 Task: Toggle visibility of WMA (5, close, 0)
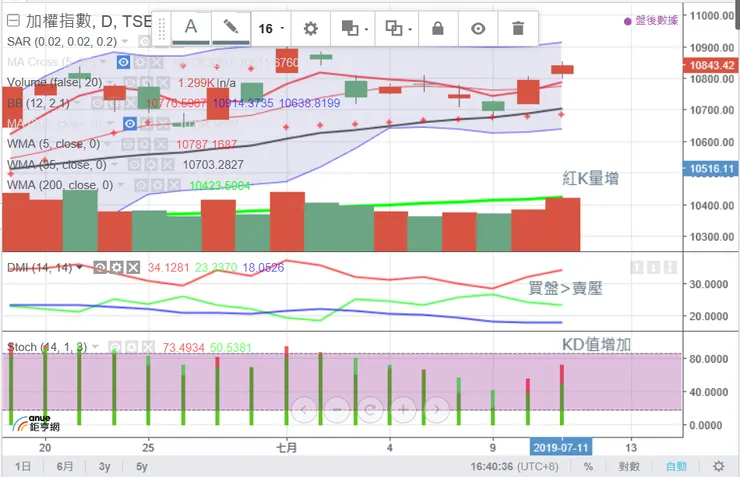pos(128,144)
